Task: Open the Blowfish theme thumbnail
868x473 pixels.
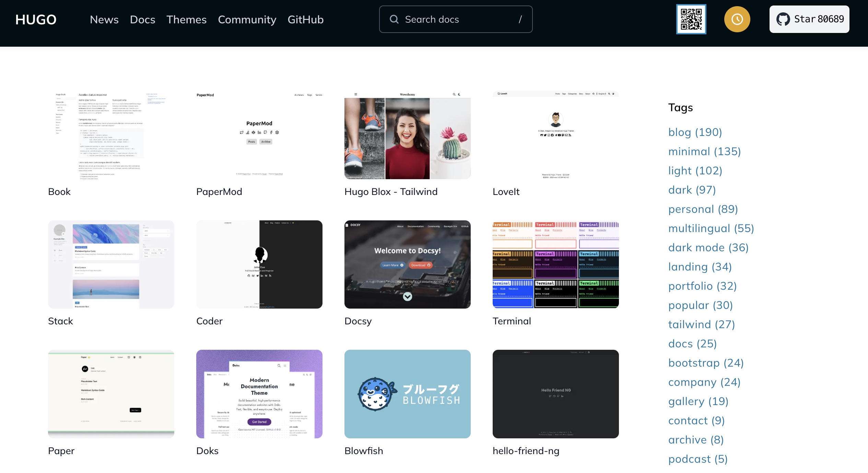Action: [x=408, y=394]
